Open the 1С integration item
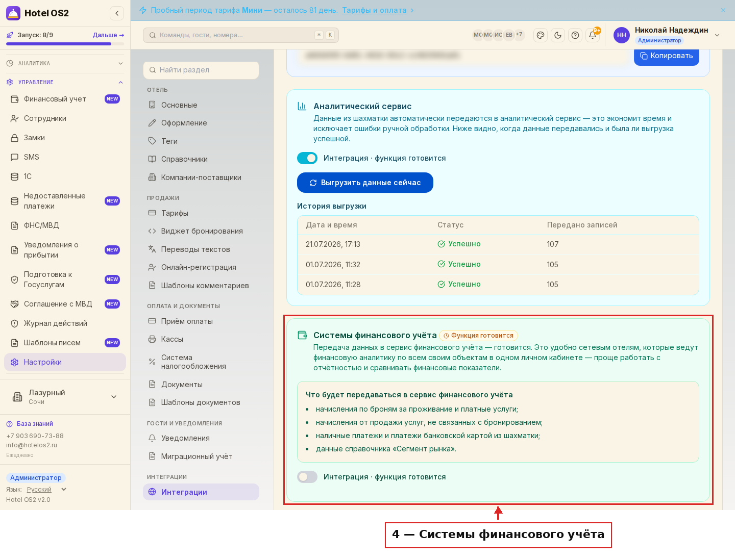The image size is (735, 560). [x=65, y=176]
